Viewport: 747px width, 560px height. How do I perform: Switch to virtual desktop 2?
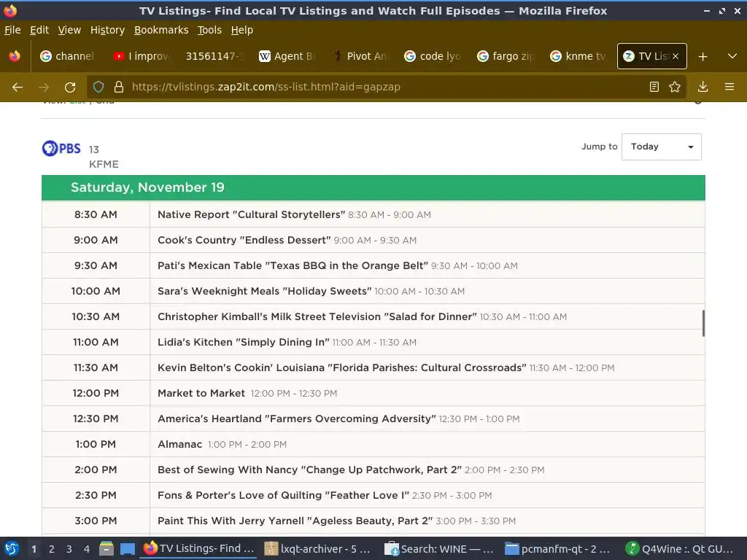click(52, 549)
